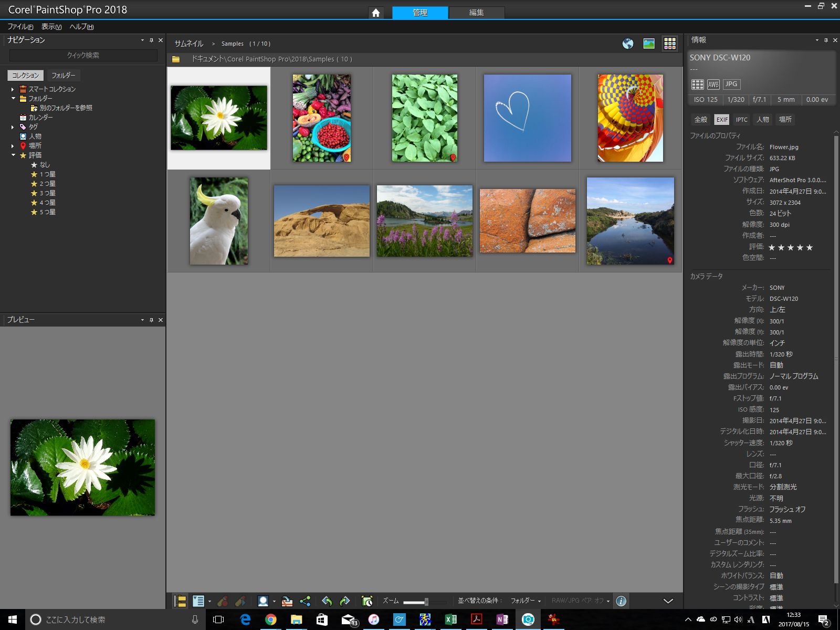Toggle the Navigation palette icon
840x630 pixels.
[x=180, y=601]
